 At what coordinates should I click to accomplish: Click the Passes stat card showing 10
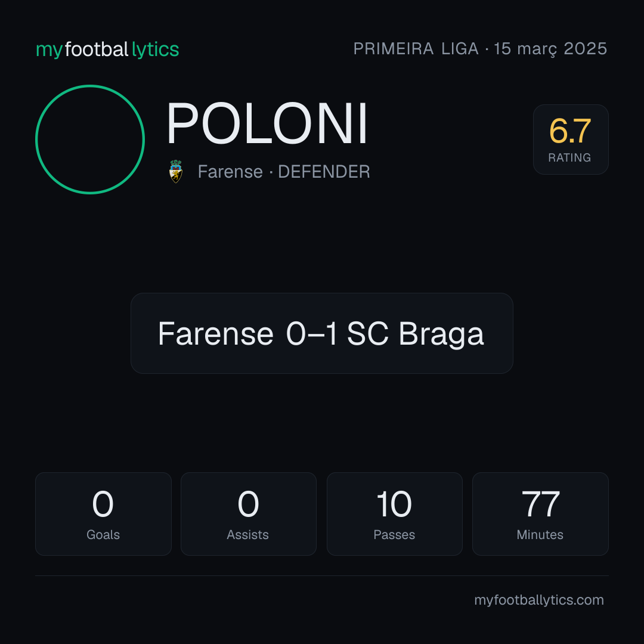394,514
